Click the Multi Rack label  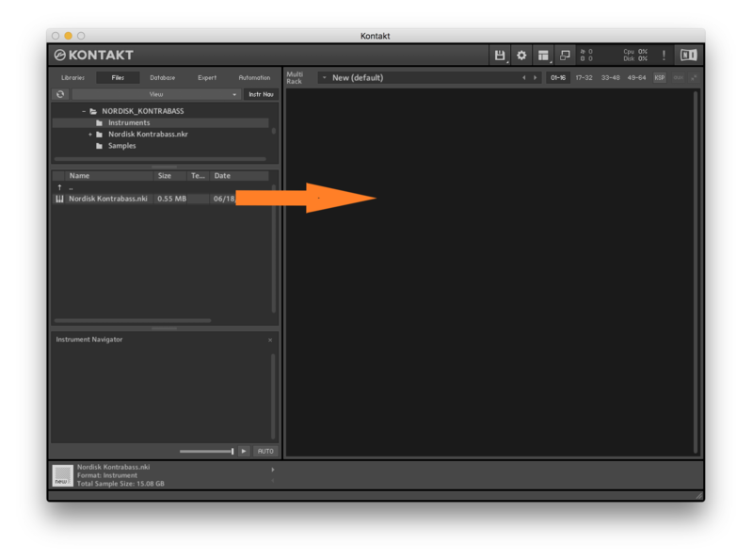295,78
